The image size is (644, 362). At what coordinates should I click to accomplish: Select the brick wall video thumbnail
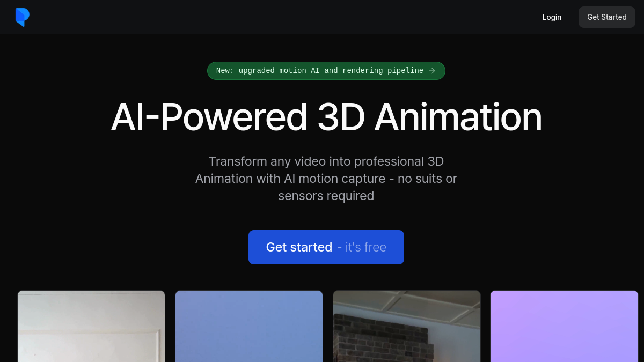tap(407, 326)
